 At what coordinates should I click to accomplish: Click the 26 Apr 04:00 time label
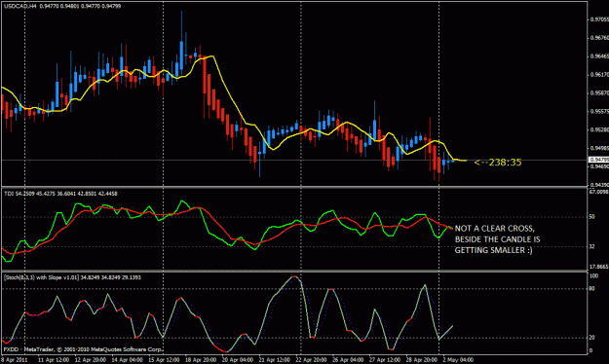coord(348,360)
